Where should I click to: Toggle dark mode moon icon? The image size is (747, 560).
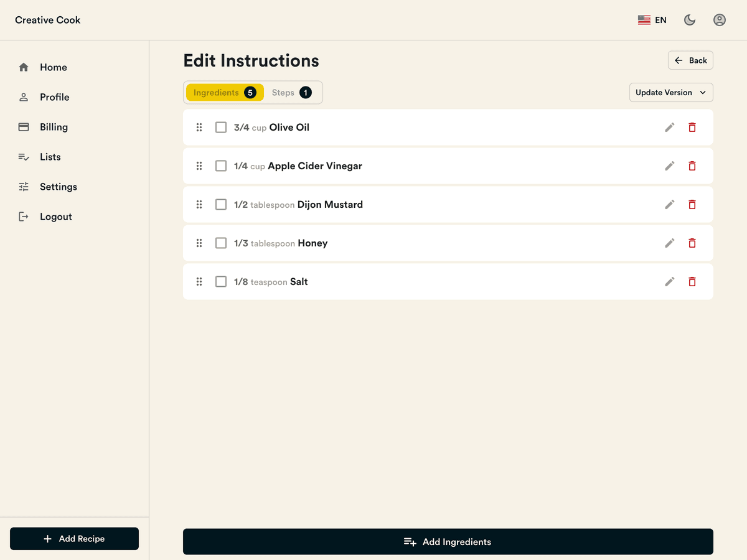tap(690, 20)
